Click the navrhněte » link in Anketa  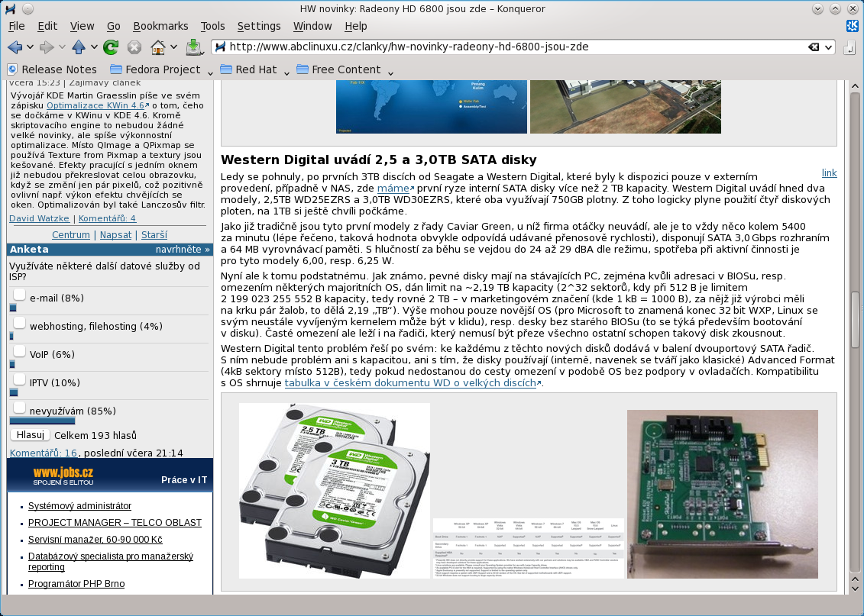click(183, 250)
